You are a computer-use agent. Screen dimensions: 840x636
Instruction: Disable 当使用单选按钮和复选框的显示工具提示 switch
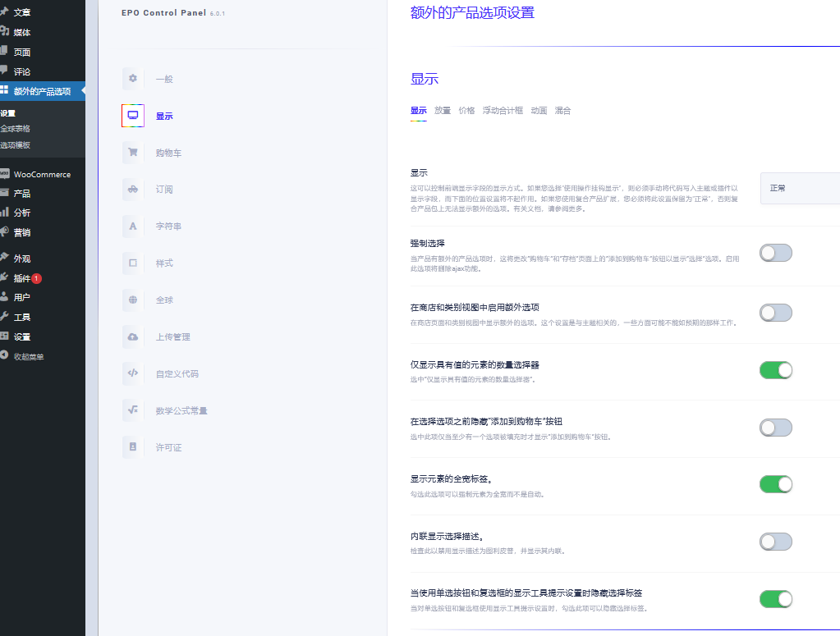[x=776, y=598]
